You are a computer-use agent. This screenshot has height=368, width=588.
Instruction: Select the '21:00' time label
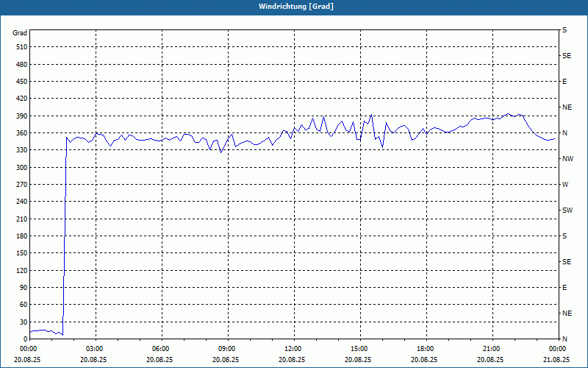[x=490, y=349]
